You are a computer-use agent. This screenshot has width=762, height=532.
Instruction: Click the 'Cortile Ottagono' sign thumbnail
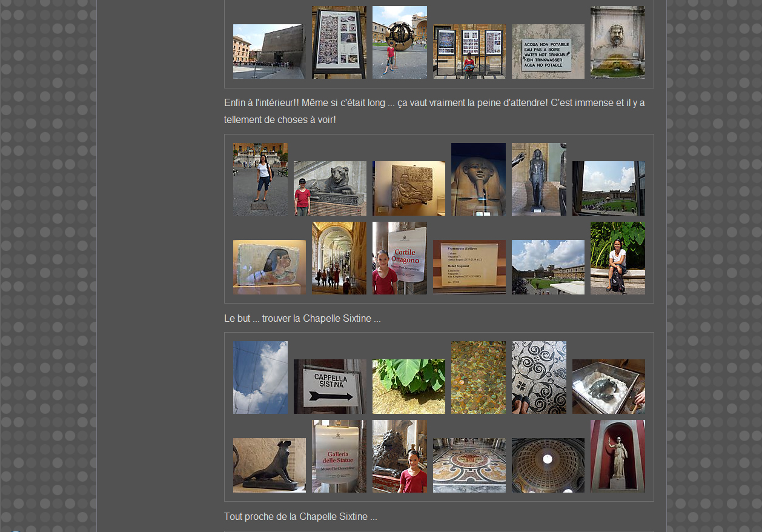[x=399, y=258]
